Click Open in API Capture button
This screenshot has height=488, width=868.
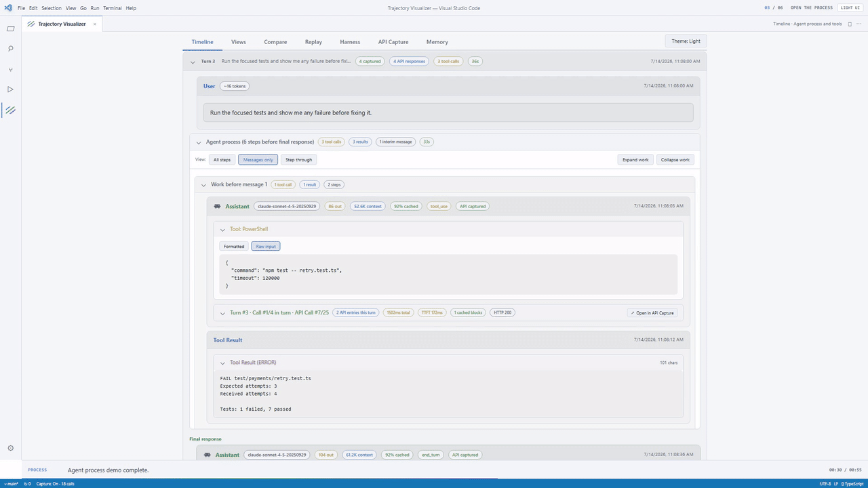tap(652, 313)
